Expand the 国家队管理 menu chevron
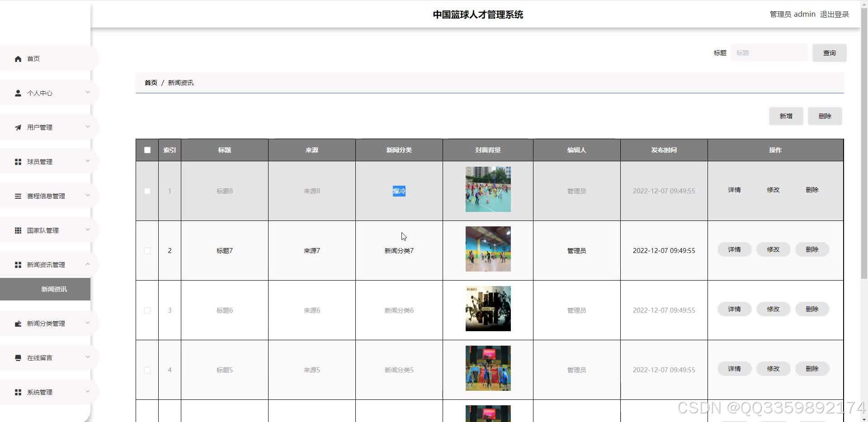 (88, 230)
